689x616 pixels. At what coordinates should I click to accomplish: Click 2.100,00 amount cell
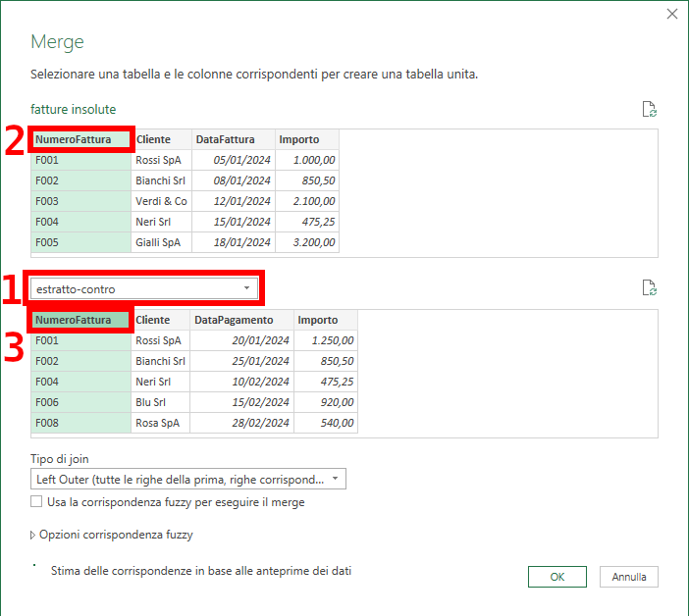pyautogui.click(x=306, y=201)
